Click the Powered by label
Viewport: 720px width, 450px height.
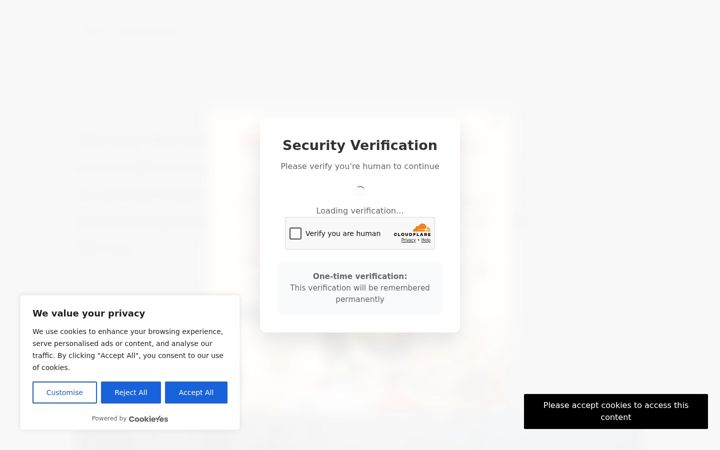109,418
